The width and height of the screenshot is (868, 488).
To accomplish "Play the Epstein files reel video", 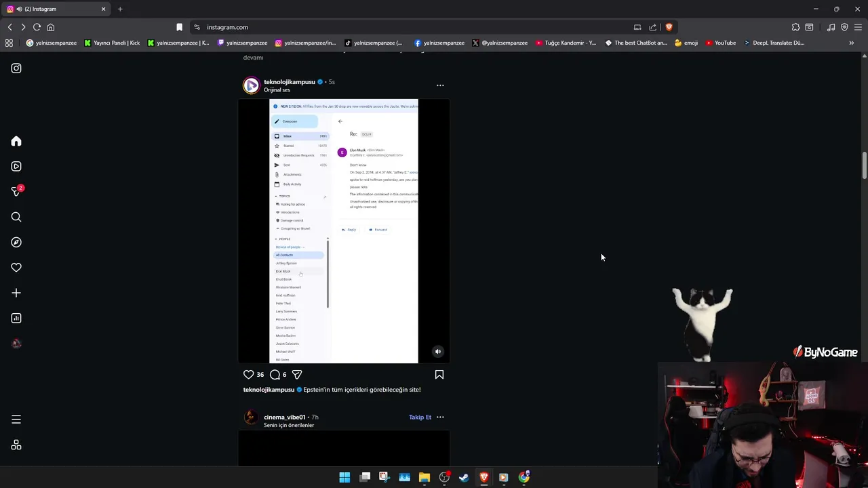I will (344, 231).
